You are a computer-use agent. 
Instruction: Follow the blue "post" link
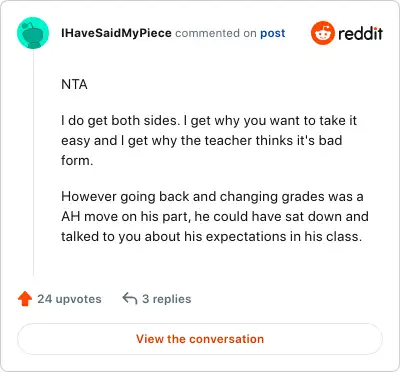273,33
